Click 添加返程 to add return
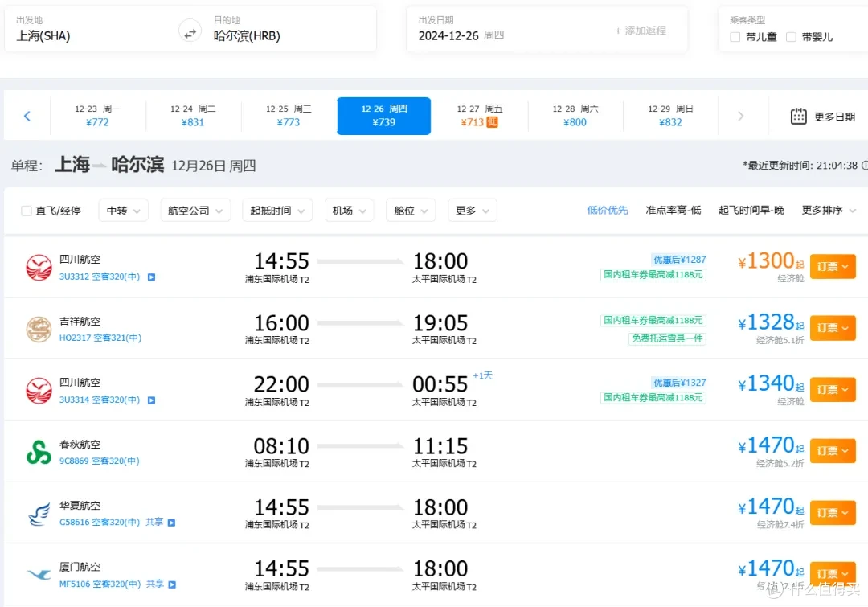The height and width of the screenshot is (607, 868). pyautogui.click(x=641, y=31)
